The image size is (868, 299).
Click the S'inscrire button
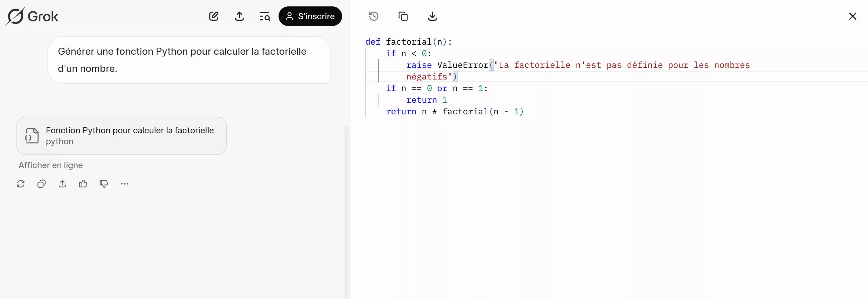[x=310, y=16]
